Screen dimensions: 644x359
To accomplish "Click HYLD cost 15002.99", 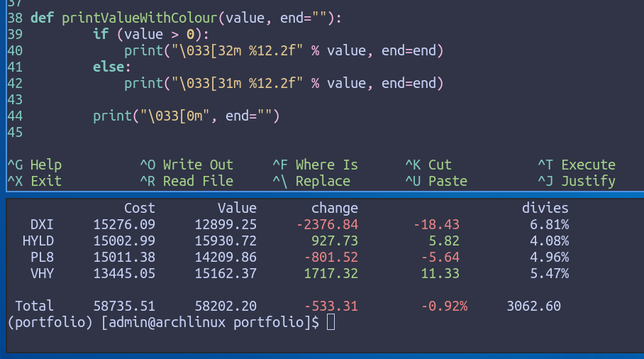I will tap(124, 241).
